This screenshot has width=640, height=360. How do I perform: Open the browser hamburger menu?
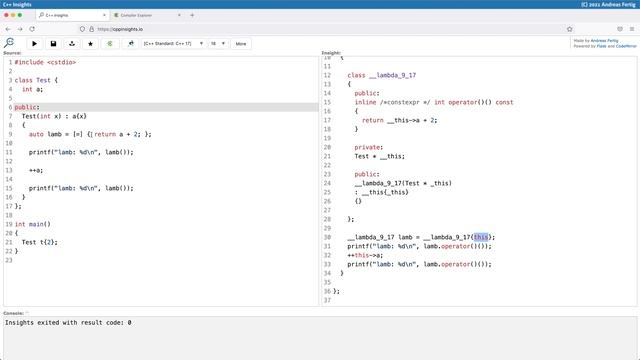632,29
